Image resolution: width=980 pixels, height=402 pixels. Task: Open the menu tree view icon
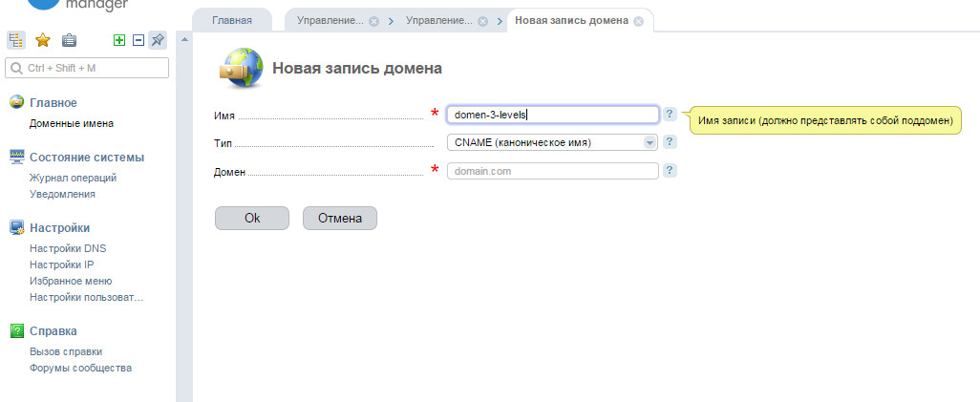point(15,41)
